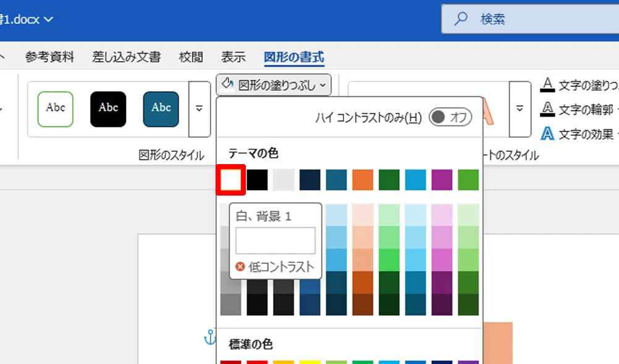619x364 pixels.
Task: Pick the darkest navy shade swatch
Action: pos(310,304)
